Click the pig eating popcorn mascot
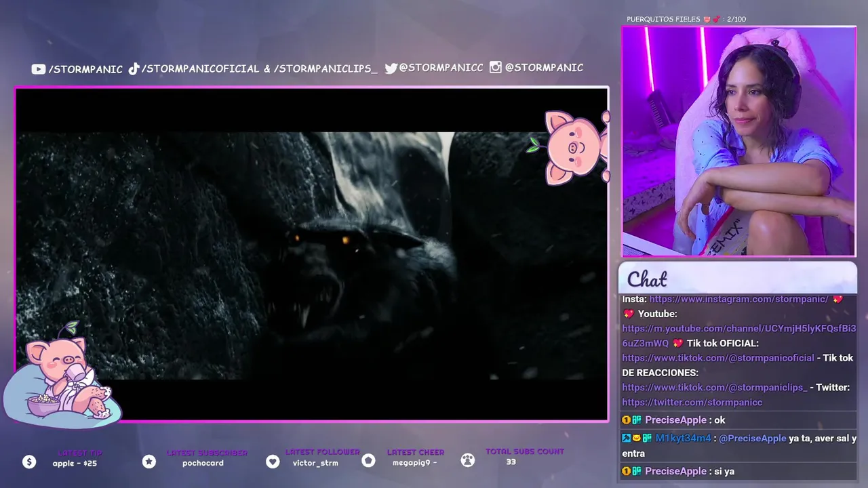The height and width of the screenshot is (488, 868). pyautogui.click(x=62, y=376)
